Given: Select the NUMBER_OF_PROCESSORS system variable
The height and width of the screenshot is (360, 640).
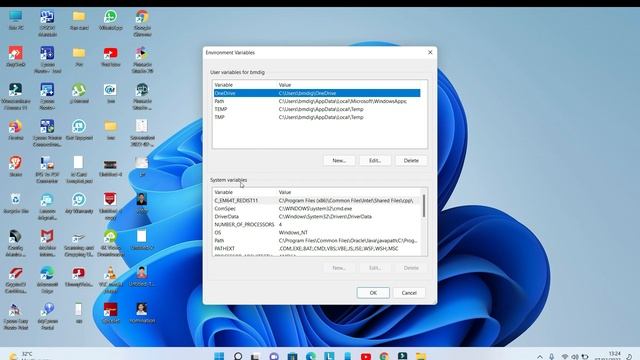Looking at the screenshot, I should (317, 224).
